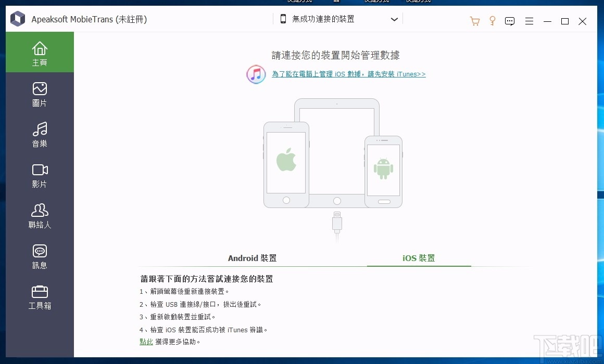Screen dimensions: 604x364
Task: Open the 工具箱 toolbox section
Action: coord(40,297)
